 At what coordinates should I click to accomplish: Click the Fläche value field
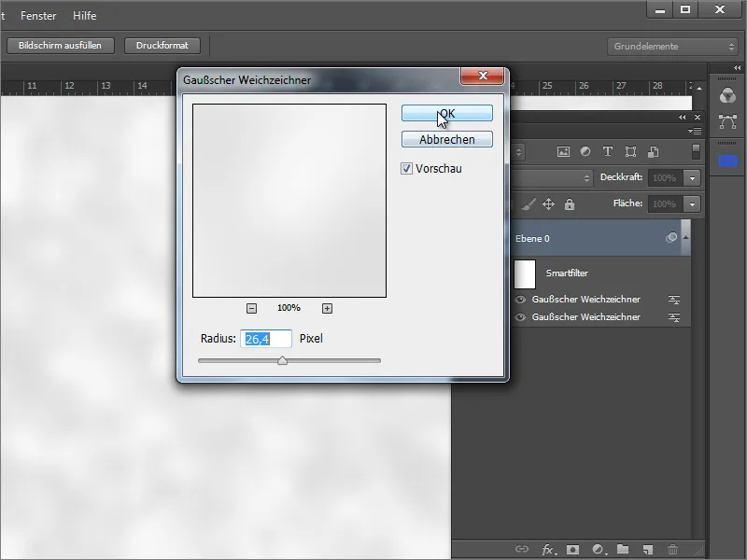(x=665, y=204)
